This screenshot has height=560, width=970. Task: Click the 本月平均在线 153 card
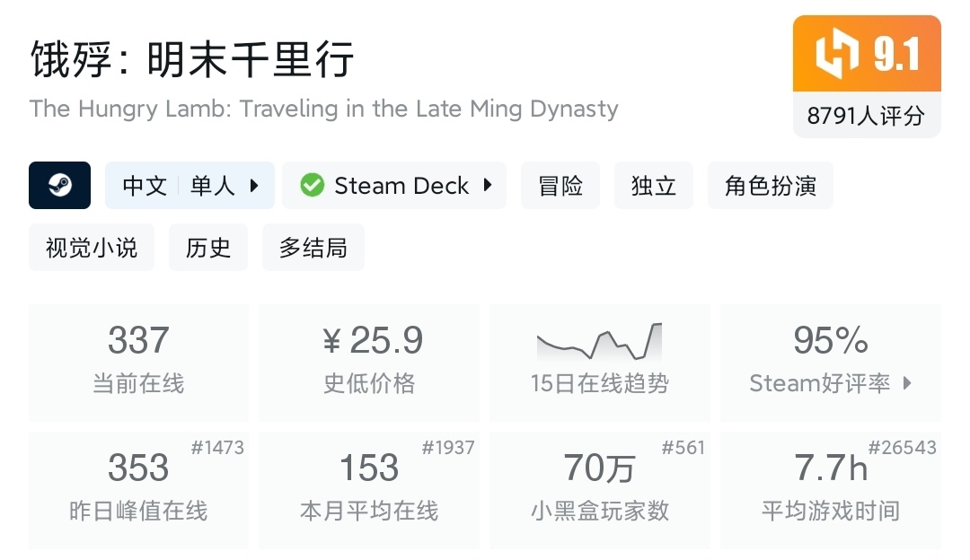click(369, 490)
